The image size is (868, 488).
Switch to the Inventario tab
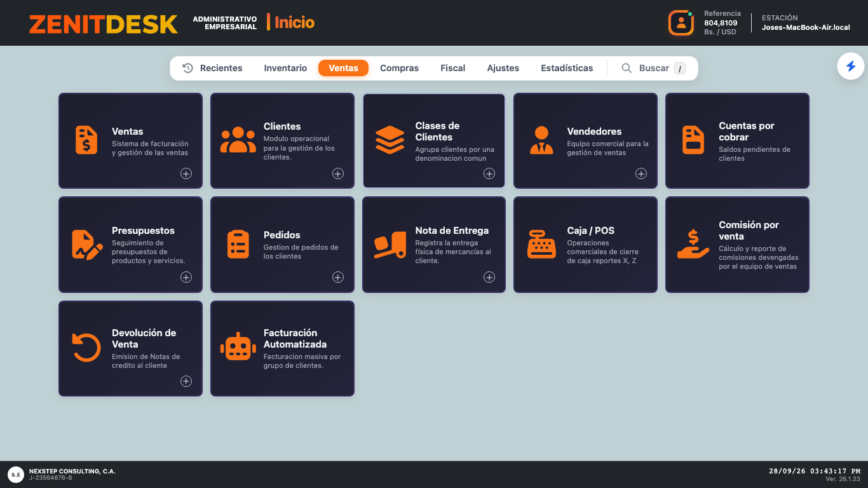[x=285, y=68]
